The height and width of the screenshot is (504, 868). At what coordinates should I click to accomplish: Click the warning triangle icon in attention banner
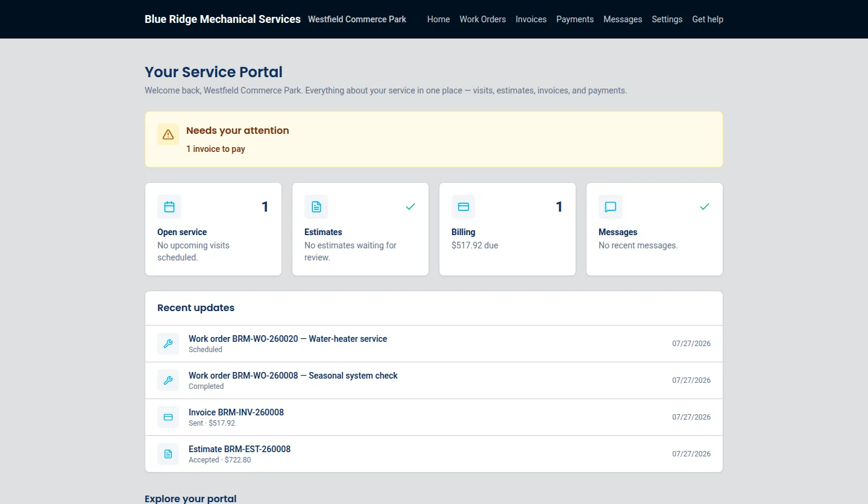click(x=168, y=134)
